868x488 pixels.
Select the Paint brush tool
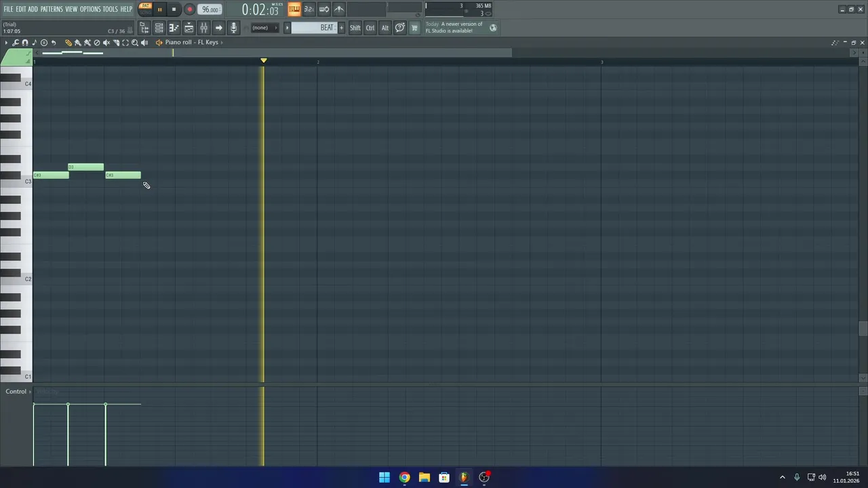pyautogui.click(x=77, y=42)
